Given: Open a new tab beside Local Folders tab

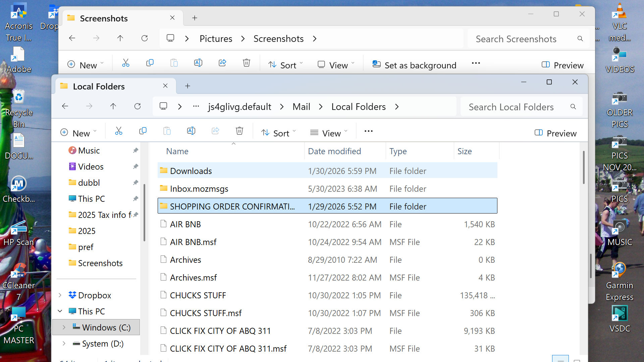Looking at the screenshot, I should pyautogui.click(x=187, y=86).
